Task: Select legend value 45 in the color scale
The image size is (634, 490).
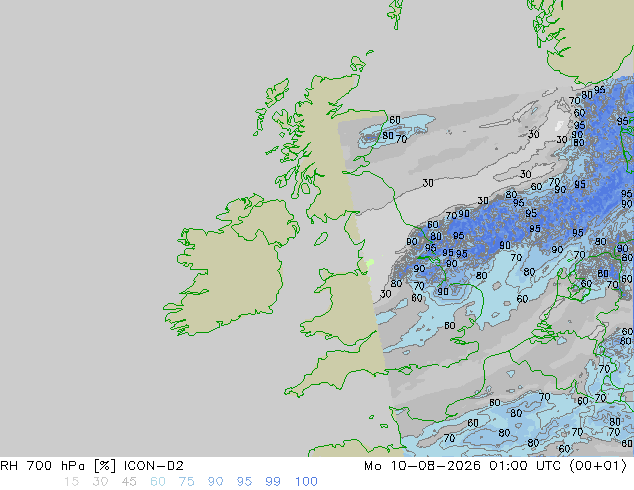Action: tap(129, 482)
